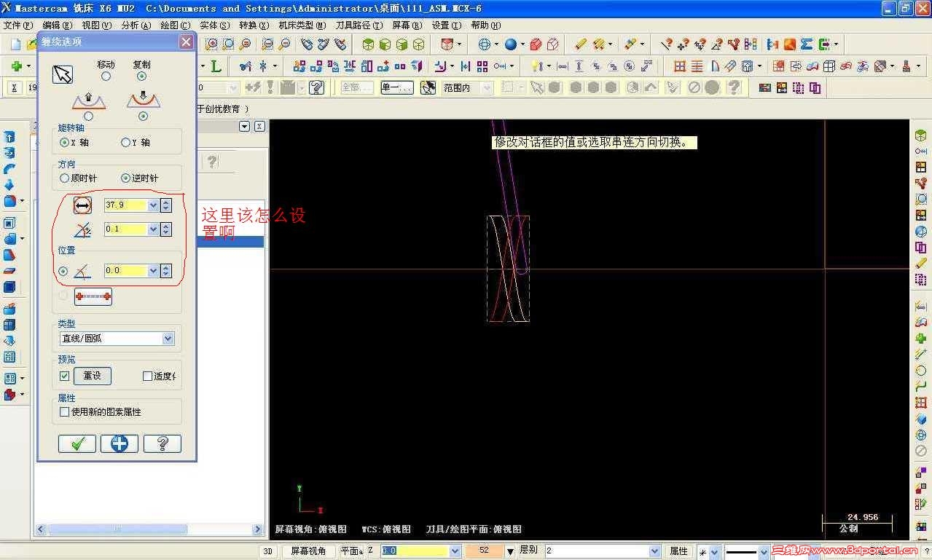Click the top green cube icon in right sidebar
The width and height of the screenshot is (932, 560).
click(921, 135)
